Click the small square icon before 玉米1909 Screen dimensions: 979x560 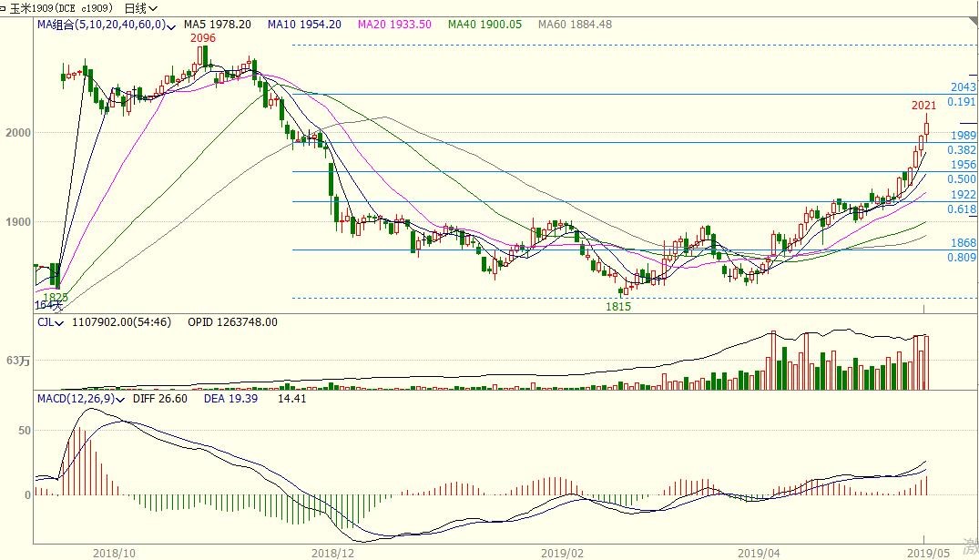click(x=4, y=7)
